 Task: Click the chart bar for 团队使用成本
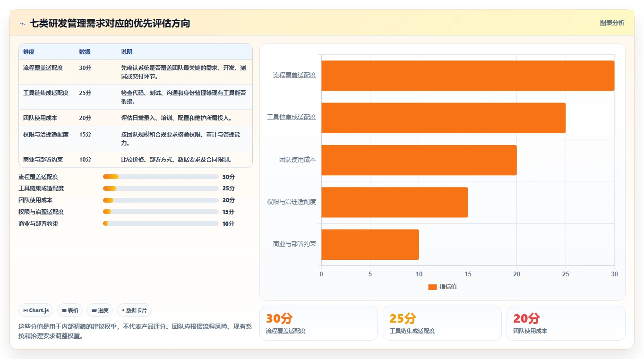[419, 160]
